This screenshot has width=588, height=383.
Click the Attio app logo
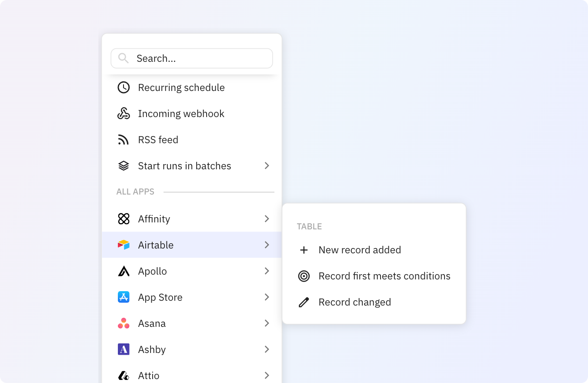pos(124,376)
